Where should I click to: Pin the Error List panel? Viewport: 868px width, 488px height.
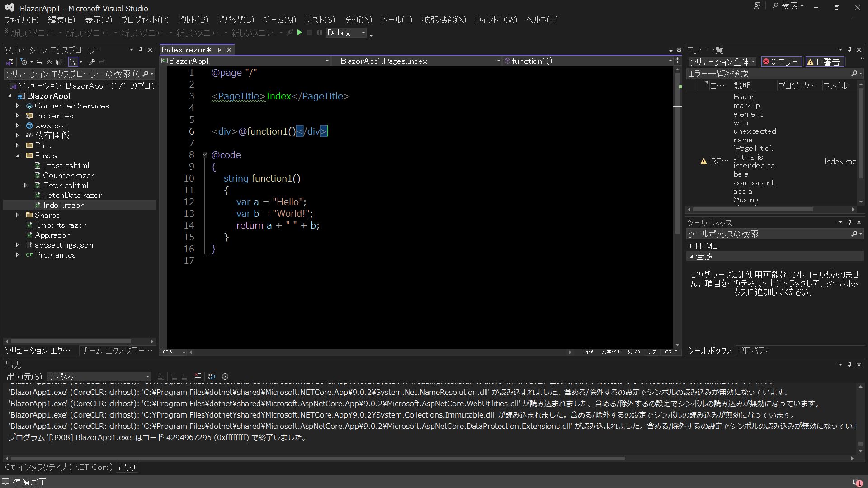(x=849, y=50)
